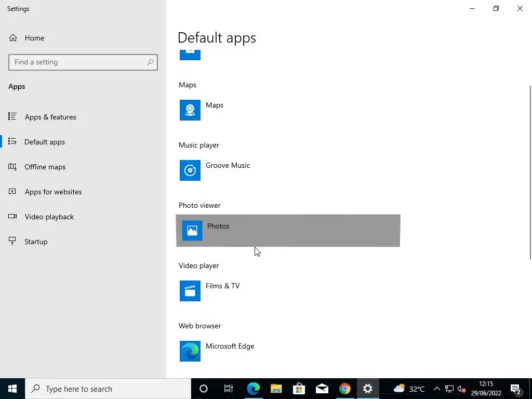Open Mail app from the taskbar
Image resolution: width=532 pixels, height=399 pixels.
click(x=322, y=389)
